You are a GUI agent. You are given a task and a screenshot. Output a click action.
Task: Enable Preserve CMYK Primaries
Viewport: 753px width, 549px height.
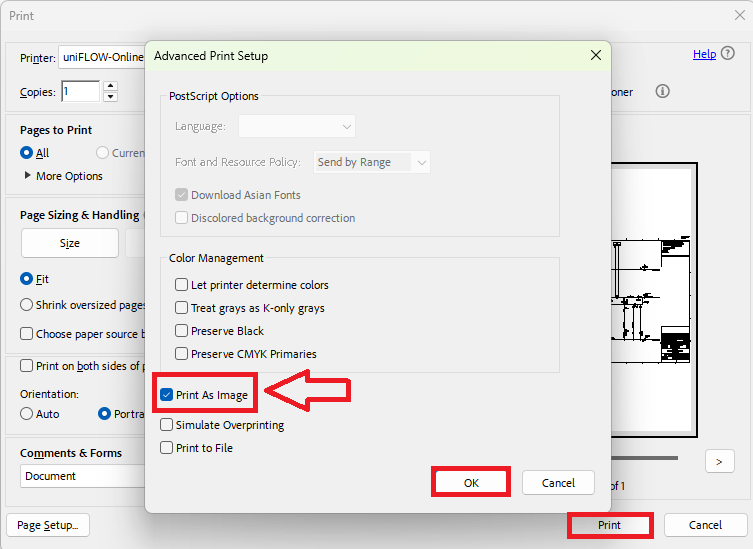(181, 354)
